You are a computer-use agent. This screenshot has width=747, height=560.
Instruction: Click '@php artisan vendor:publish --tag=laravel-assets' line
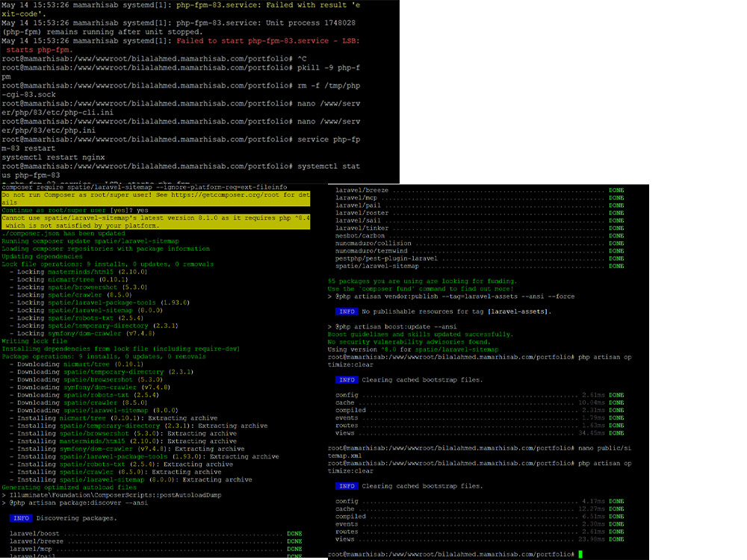click(451, 296)
